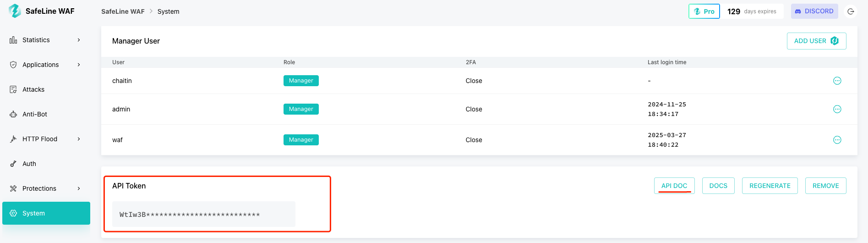The width and height of the screenshot is (868, 243).
Task: Select the Anti-Bot robot icon
Action: [x=13, y=114]
